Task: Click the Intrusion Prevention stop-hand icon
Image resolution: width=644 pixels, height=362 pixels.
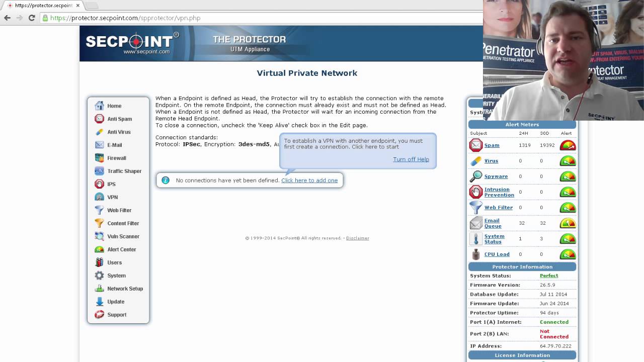Action: (x=475, y=192)
